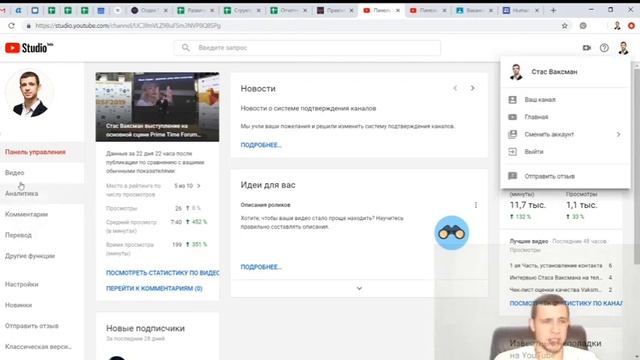Click the browser profile icon
The width and height of the screenshot is (640, 360).
[617, 26]
